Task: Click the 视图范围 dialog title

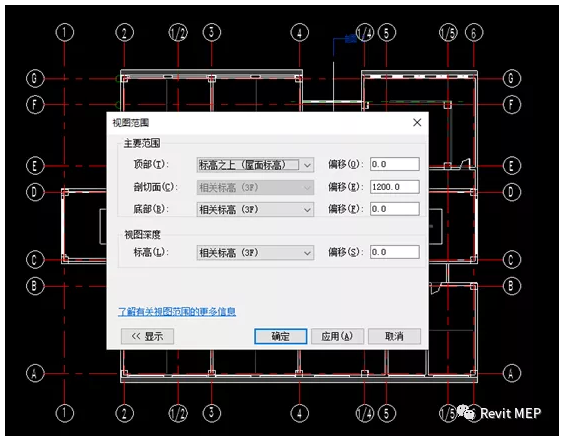Action: (x=131, y=123)
